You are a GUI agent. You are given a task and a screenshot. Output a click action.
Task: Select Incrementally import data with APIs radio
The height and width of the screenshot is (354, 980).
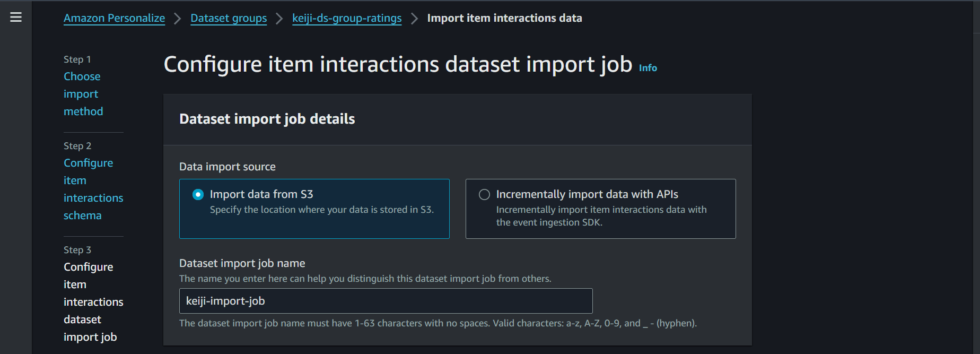click(x=484, y=195)
